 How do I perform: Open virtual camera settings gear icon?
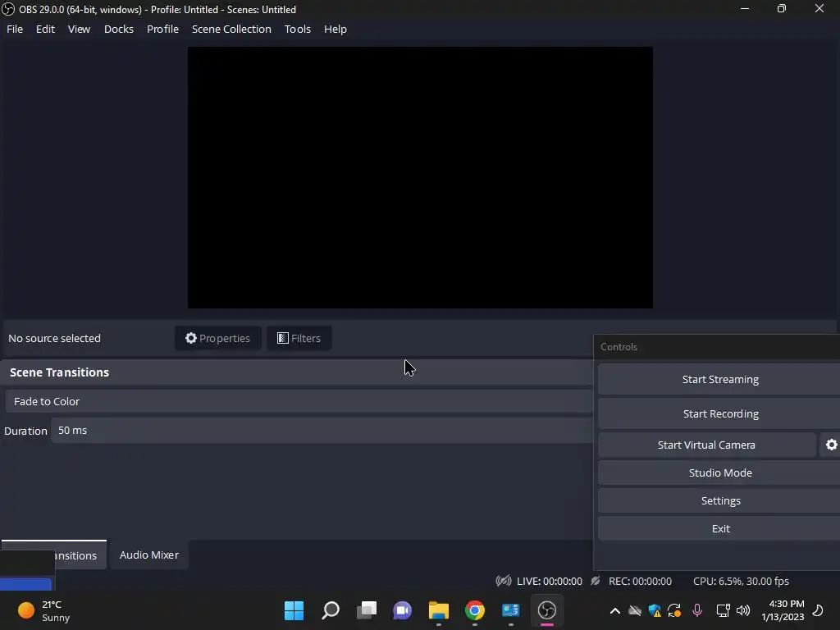[831, 445]
